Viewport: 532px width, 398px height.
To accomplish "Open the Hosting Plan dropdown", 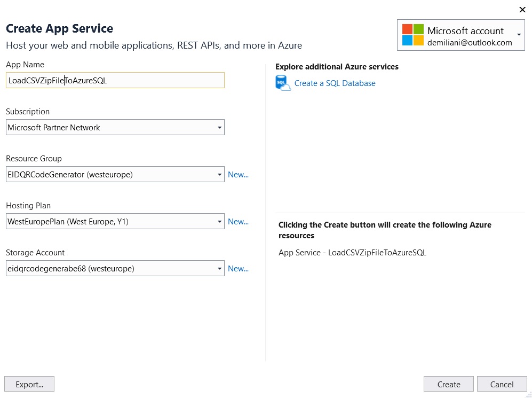I will 219,221.
